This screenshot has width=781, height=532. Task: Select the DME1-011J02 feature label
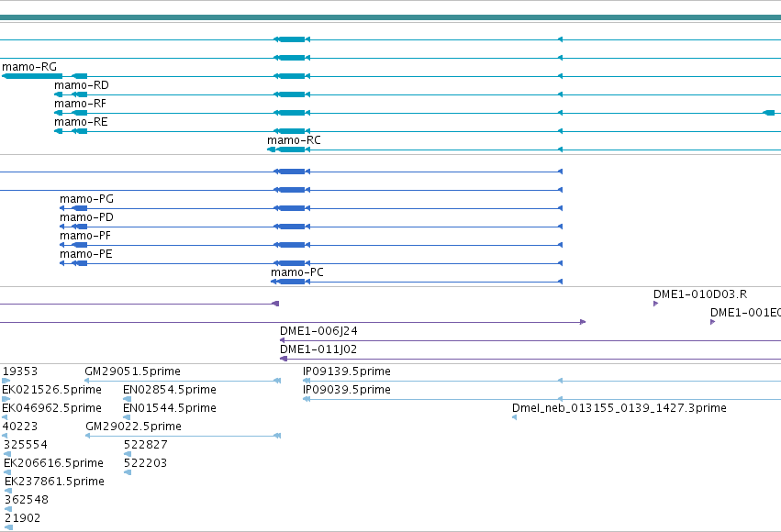[318, 349]
